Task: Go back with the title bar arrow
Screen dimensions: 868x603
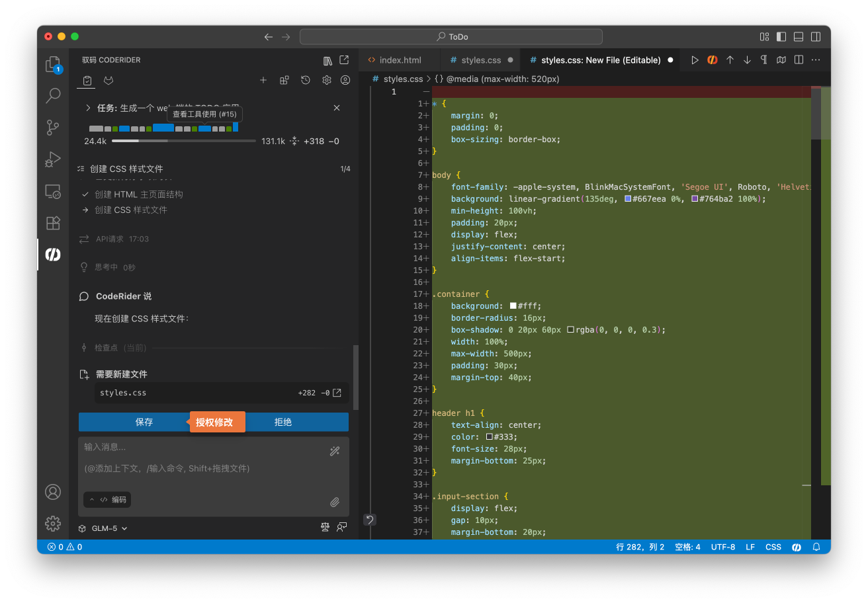Action: pos(269,37)
